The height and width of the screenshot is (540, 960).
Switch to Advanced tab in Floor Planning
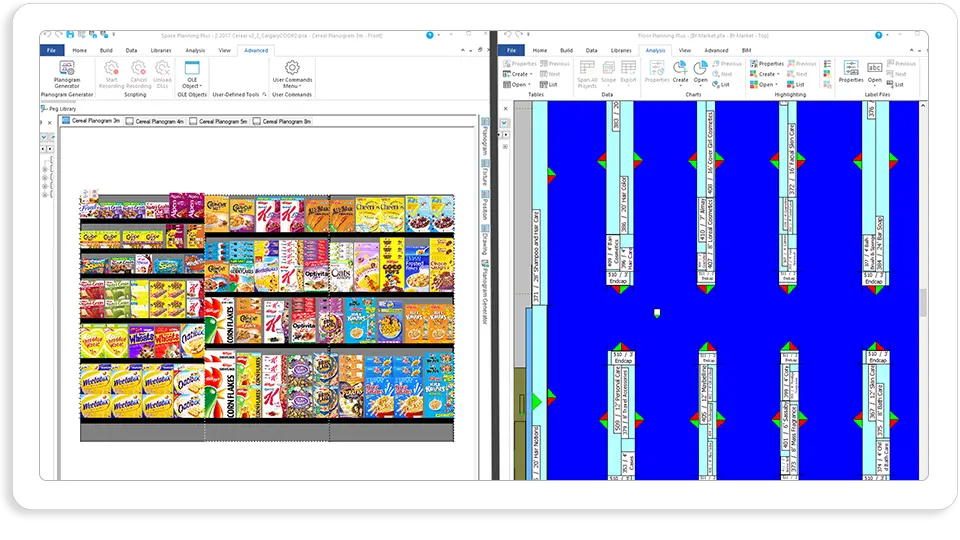click(716, 50)
